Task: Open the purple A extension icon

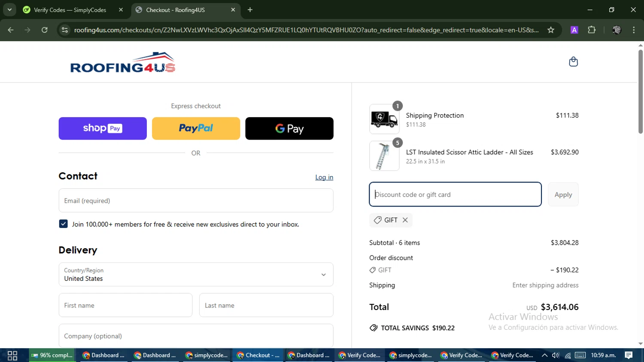Action: [574, 30]
